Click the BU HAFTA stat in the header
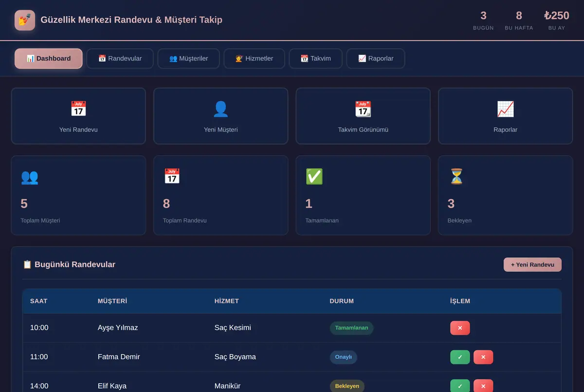Viewport: 584px width, 392px height. pos(519,20)
